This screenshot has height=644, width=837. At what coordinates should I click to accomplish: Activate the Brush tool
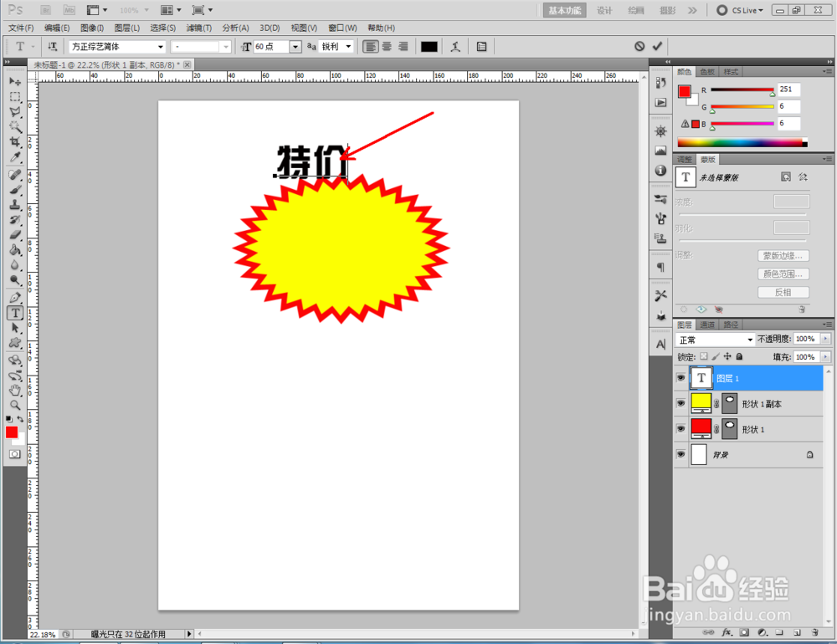click(x=13, y=189)
